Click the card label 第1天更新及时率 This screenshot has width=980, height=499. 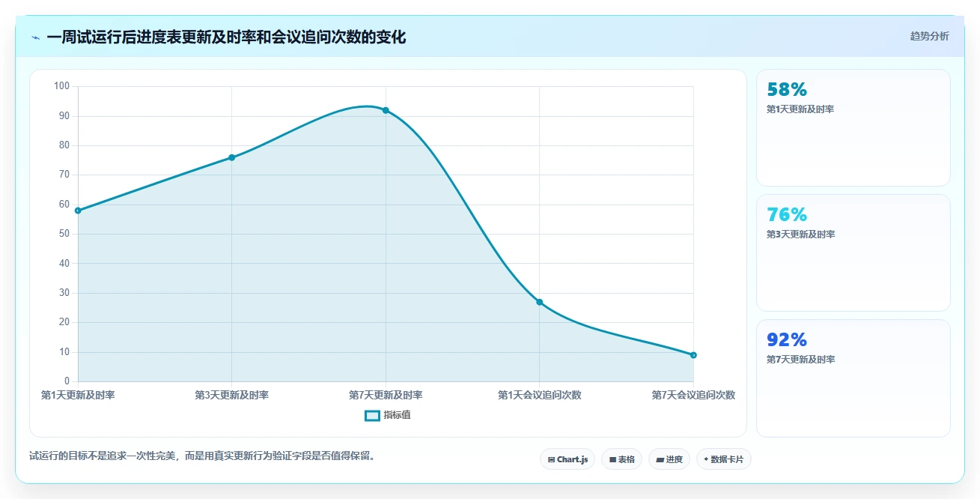[800, 109]
